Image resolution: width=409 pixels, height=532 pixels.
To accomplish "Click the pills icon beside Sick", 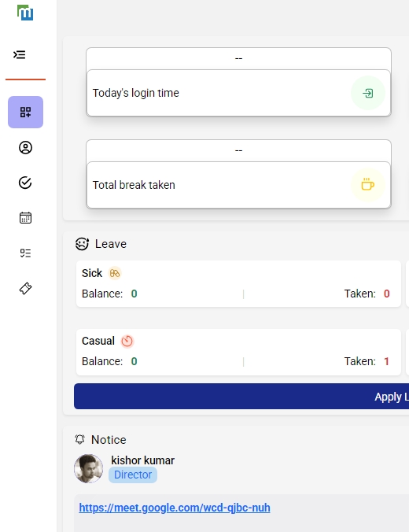I will point(115,273).
